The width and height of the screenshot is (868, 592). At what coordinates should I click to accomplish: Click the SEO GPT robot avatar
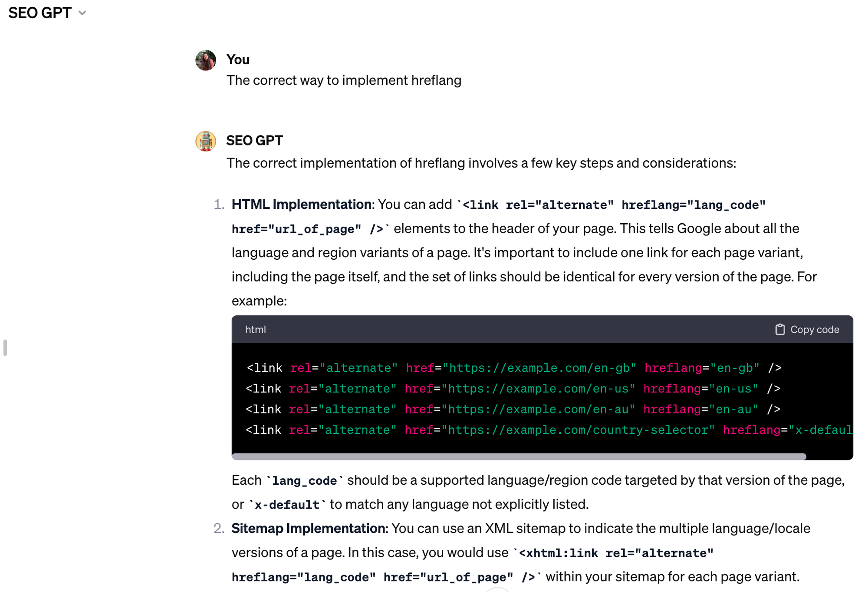coord(206,141)
